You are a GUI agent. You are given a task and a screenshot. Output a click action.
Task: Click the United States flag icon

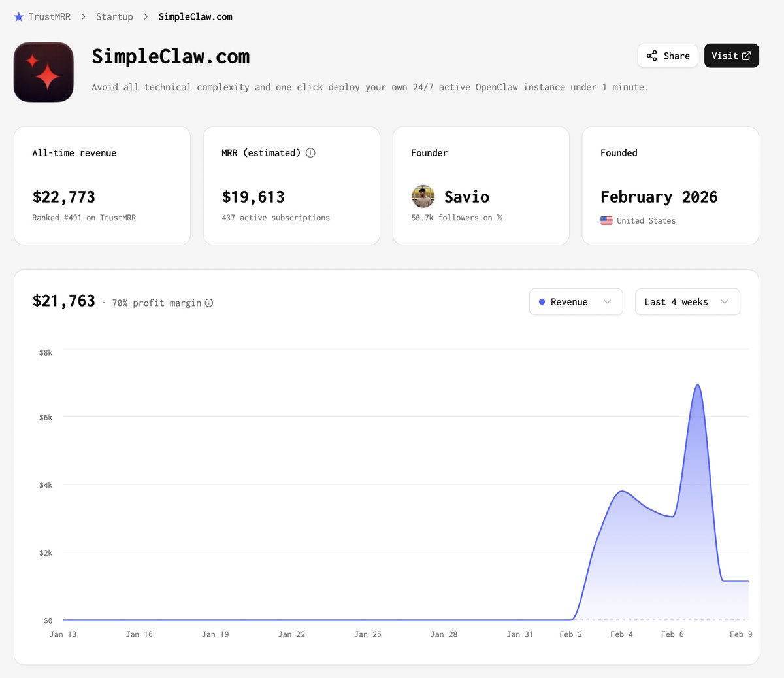(x=606, y=221)
